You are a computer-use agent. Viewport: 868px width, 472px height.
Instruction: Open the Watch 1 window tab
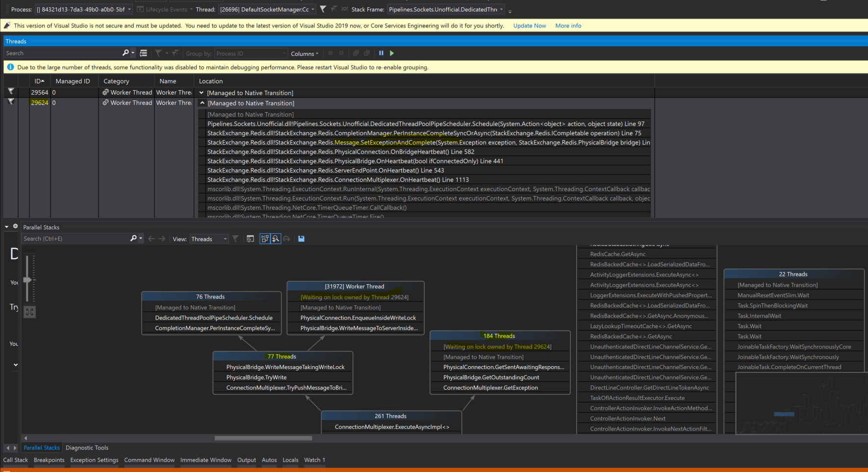[x=314, y=460]
